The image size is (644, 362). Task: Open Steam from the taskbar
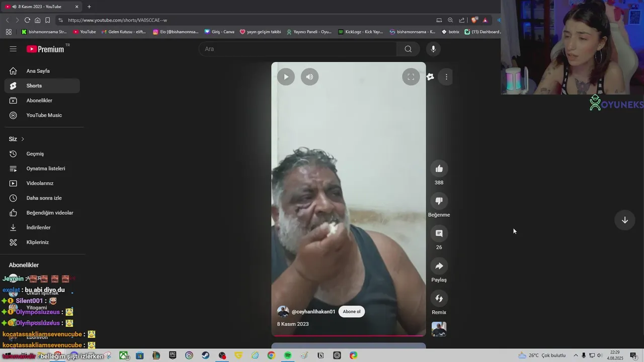point(205,355)
